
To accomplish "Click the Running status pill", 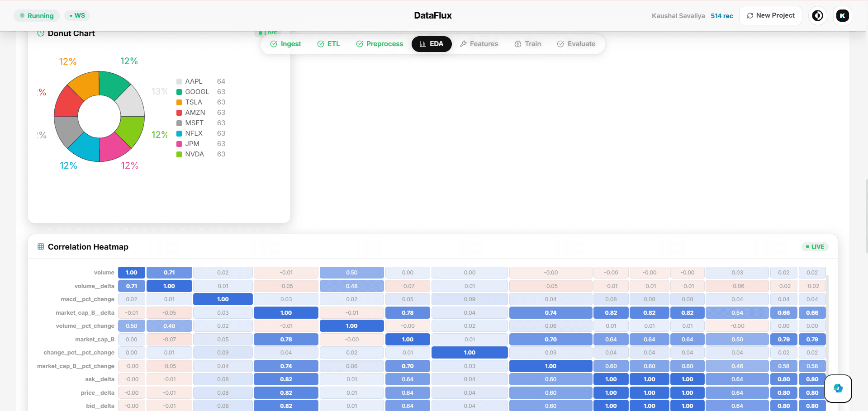I will coord(37,15).
